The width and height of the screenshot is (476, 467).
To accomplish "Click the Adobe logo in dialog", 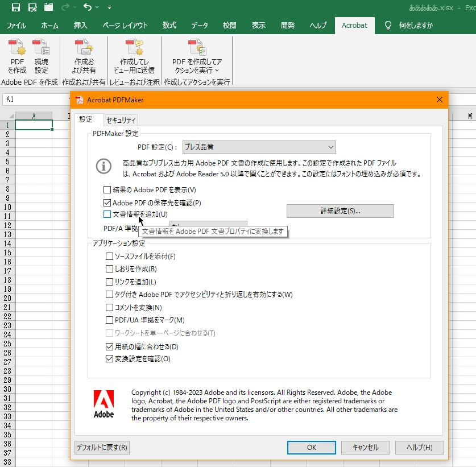I will pos(104,404).
